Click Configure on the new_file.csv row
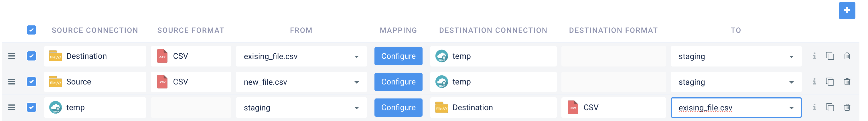The width and height of the screenshot is (868, 121). [x=398, y=82]
